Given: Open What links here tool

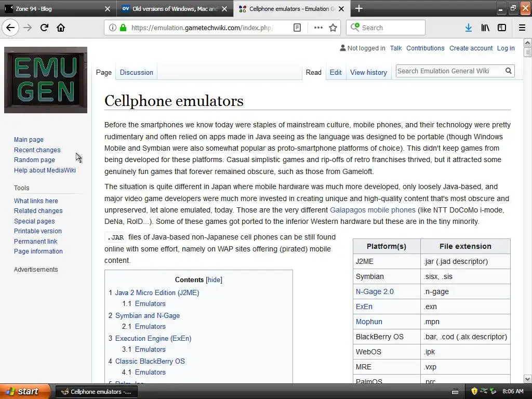Looking at the screenshot, I should click(x=36, y=201).
